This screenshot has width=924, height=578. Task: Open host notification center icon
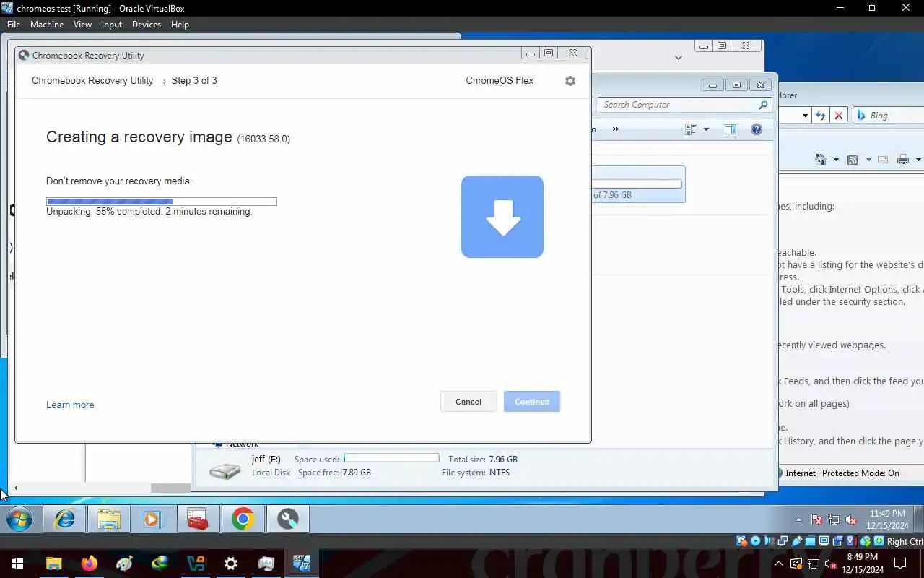click(900, 564)
